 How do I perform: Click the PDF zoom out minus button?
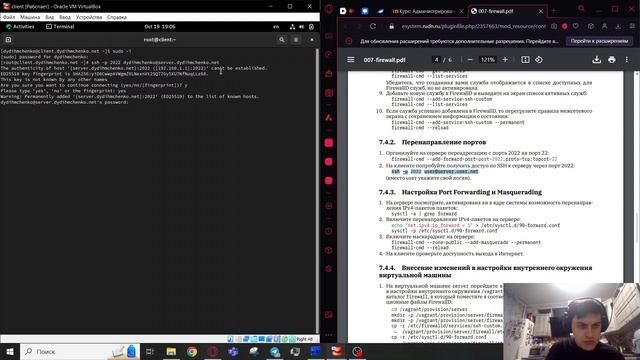[470, 60]
